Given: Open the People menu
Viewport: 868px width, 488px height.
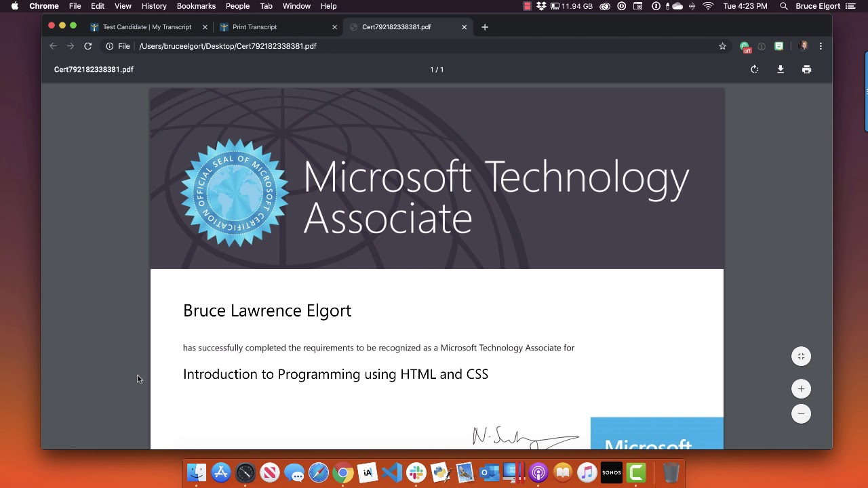Looking at the screenshot, I should (237, 6).
